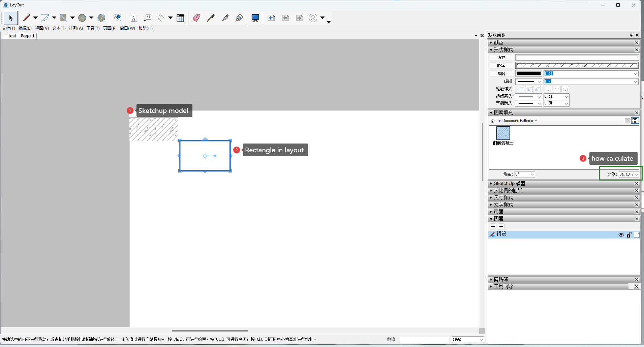Viewport: 644px width, 347px height.
Task: Expand the 尺寸样式 panel
Action: [x=563, y=198]
